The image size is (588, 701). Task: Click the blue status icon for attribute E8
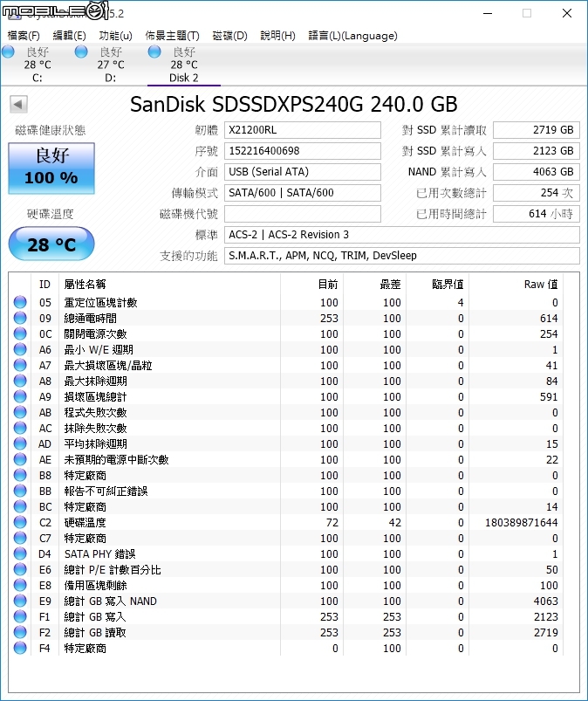(20, 585)
